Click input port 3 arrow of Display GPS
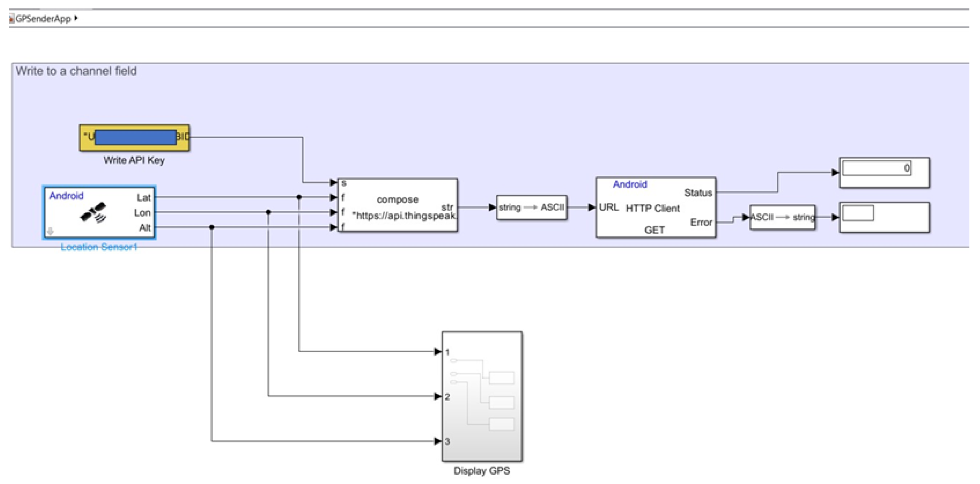Image resolution: width=980 pixels, height=484 pixels. tap(437, 441)
